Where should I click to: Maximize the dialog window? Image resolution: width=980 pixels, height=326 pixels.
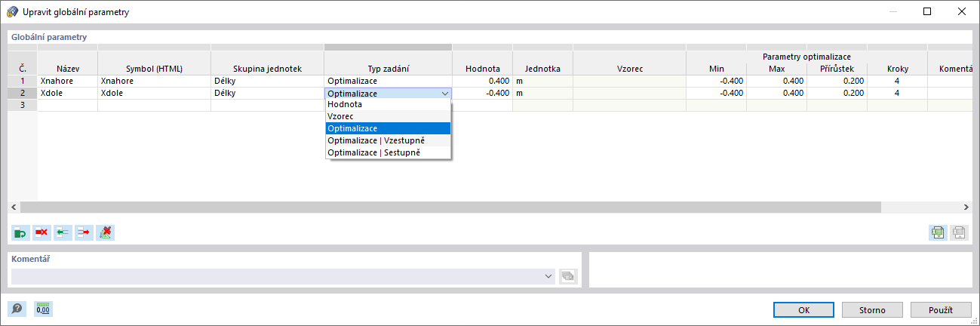pos(927,11)
